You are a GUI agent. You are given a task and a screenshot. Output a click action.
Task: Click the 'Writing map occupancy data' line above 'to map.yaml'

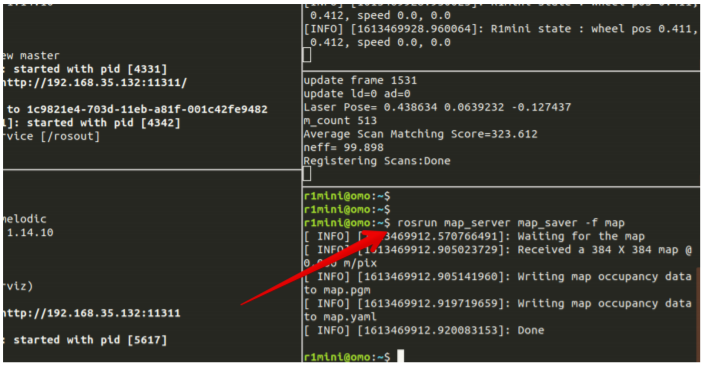coord(498,304)
